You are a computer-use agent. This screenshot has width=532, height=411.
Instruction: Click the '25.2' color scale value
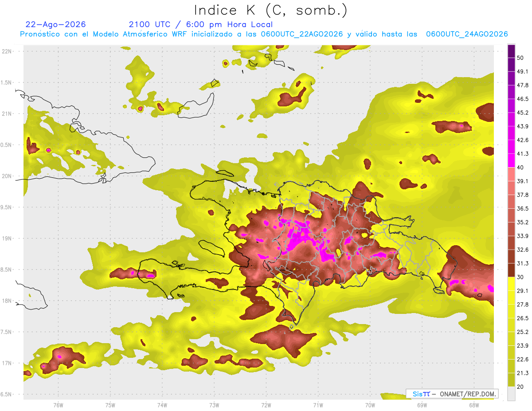[522, 332]
